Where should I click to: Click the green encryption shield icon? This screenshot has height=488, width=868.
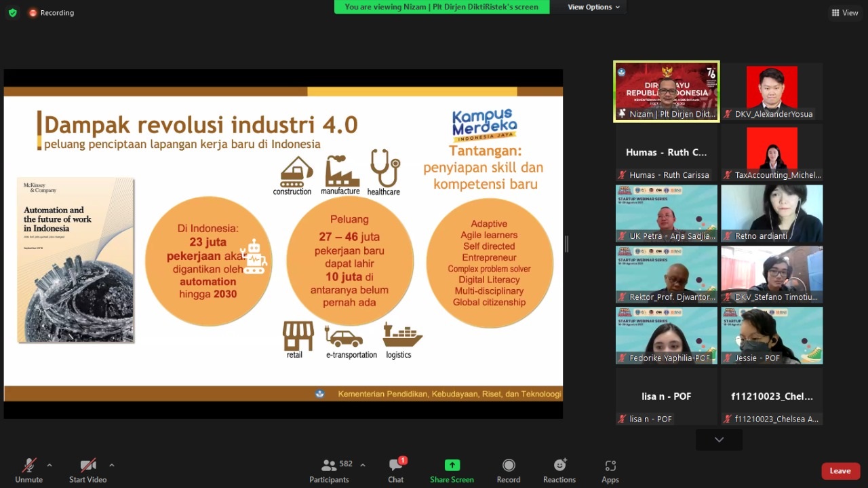point(12,13)
